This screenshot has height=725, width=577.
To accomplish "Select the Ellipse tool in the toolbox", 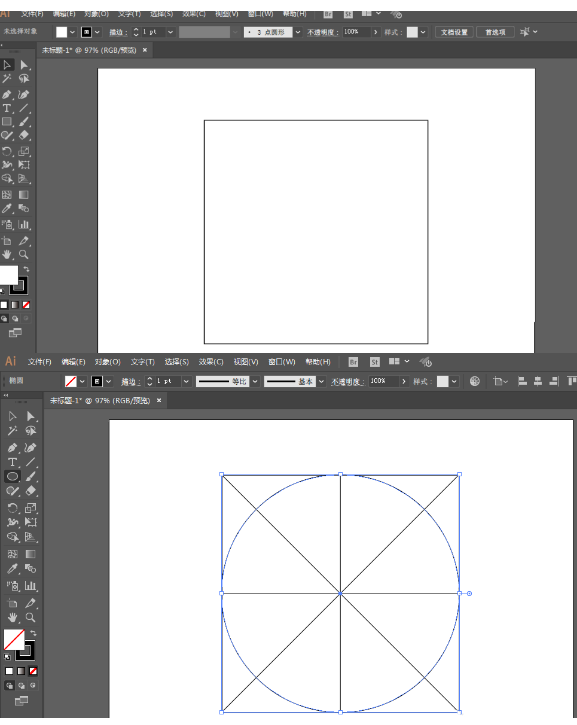I will click(x=12, y=476).
